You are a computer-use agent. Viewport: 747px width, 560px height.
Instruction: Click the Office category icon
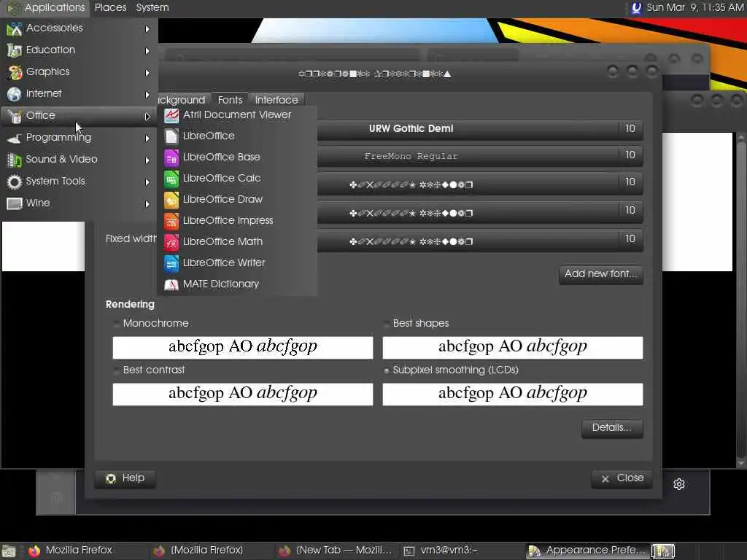15,116
